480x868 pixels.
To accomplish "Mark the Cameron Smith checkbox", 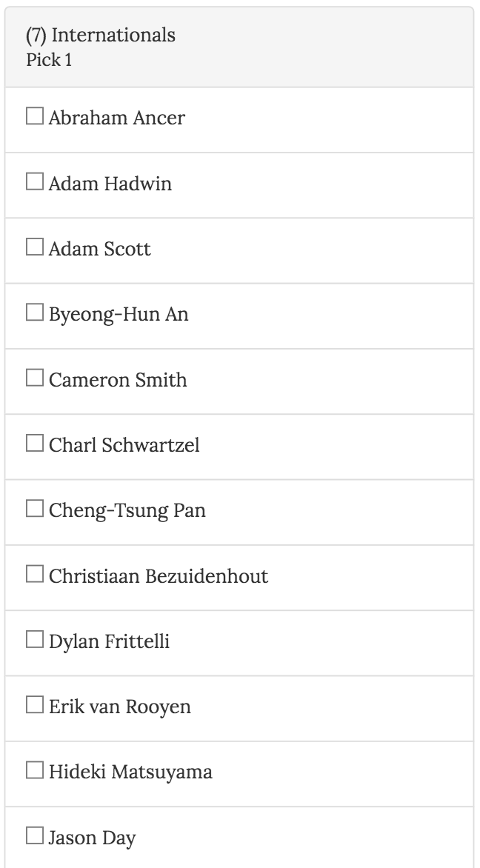I will pyautogui.click(x=35, y=378).
